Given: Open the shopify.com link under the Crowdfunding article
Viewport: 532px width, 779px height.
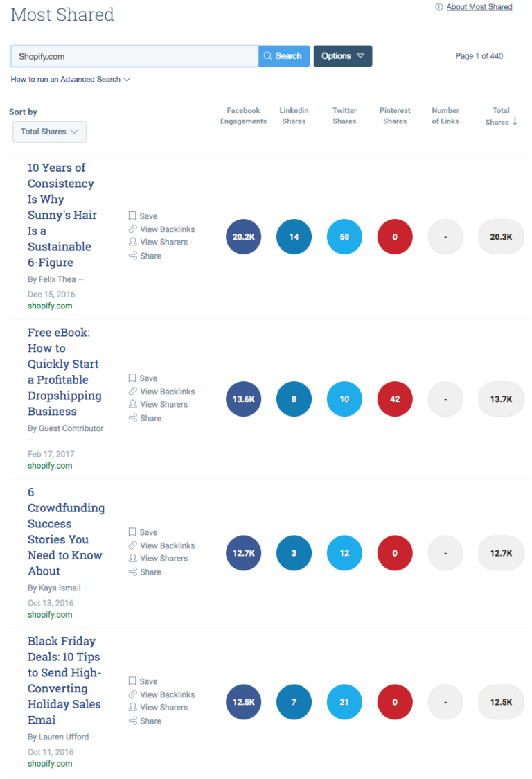Looking at the screenshot, I should pyautogui.click(x=49, y=615).
